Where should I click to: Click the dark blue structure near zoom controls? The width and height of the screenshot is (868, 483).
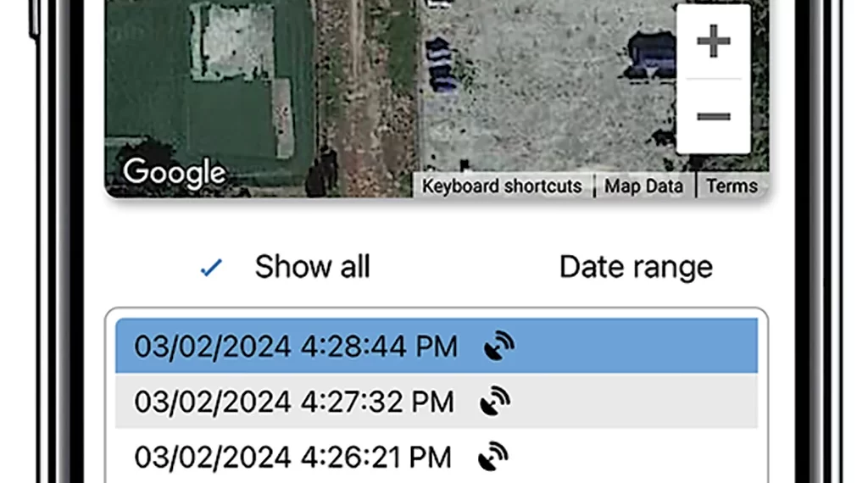click(651, 55)
